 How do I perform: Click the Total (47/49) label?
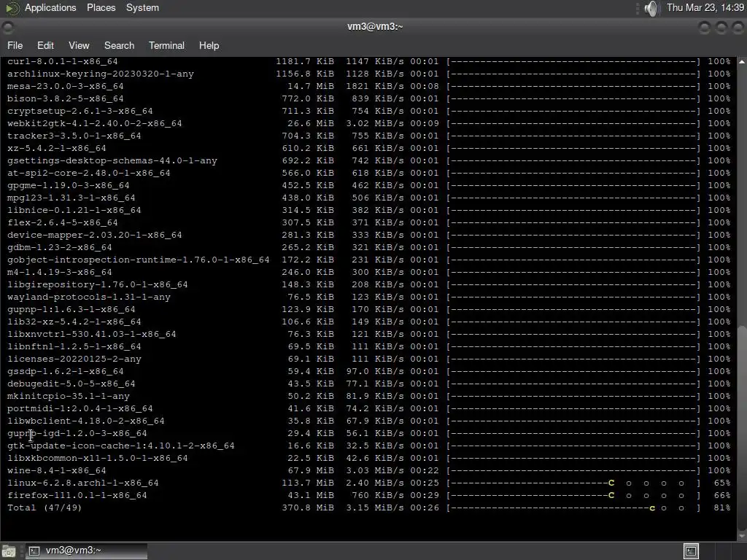(x=44, y=507)
